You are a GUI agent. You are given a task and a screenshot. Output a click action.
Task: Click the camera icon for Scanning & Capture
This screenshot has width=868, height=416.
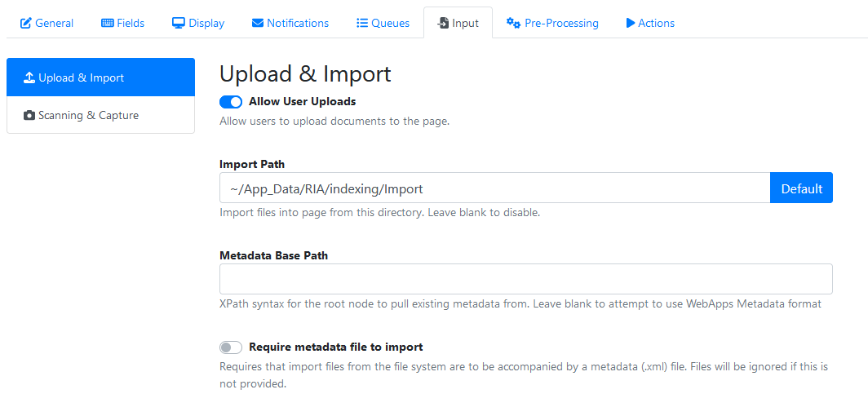pos(29,116)
